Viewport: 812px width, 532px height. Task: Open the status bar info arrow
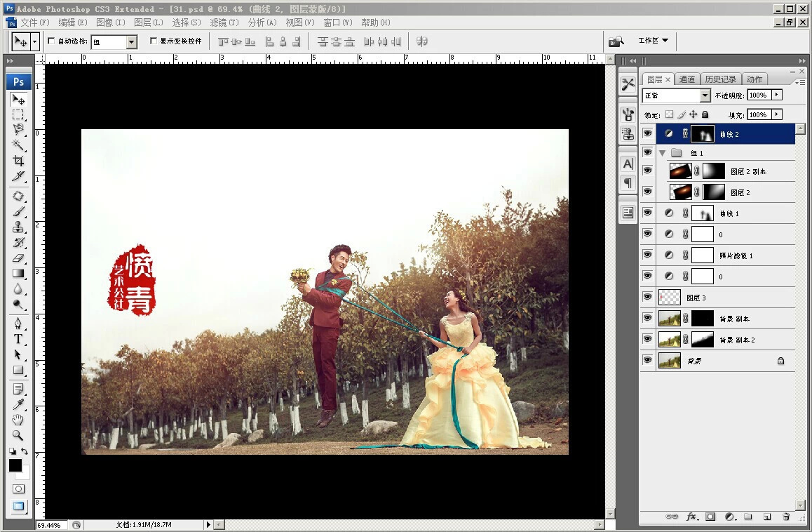(208, 525)
